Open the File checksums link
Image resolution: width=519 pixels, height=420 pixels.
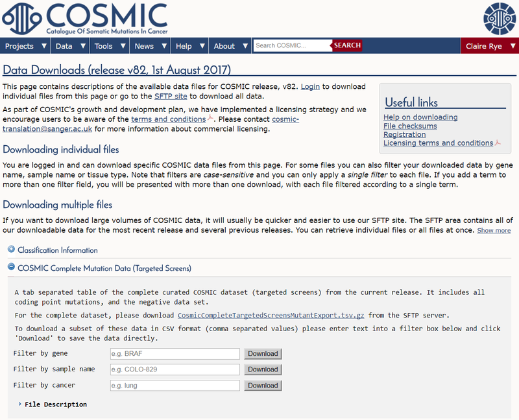pyautogui.click(x=410, y=126)
